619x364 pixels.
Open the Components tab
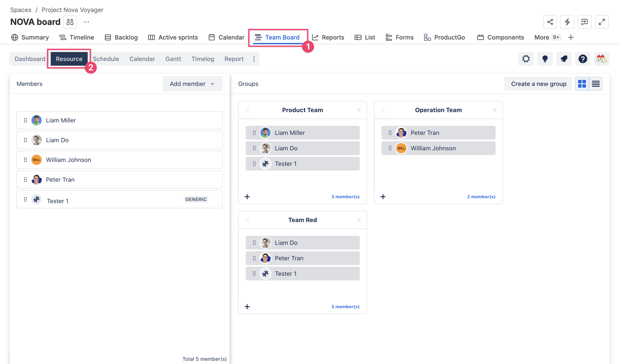[500, 37]
